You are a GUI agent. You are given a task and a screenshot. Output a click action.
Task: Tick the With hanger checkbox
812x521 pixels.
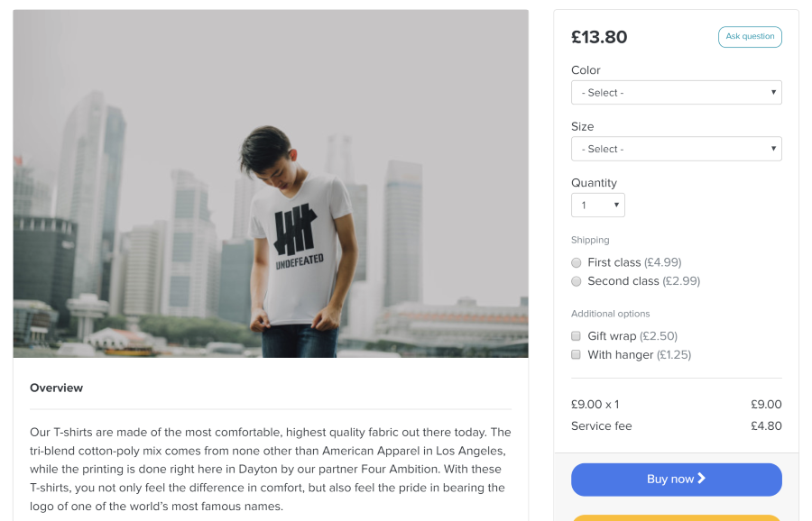577,355
